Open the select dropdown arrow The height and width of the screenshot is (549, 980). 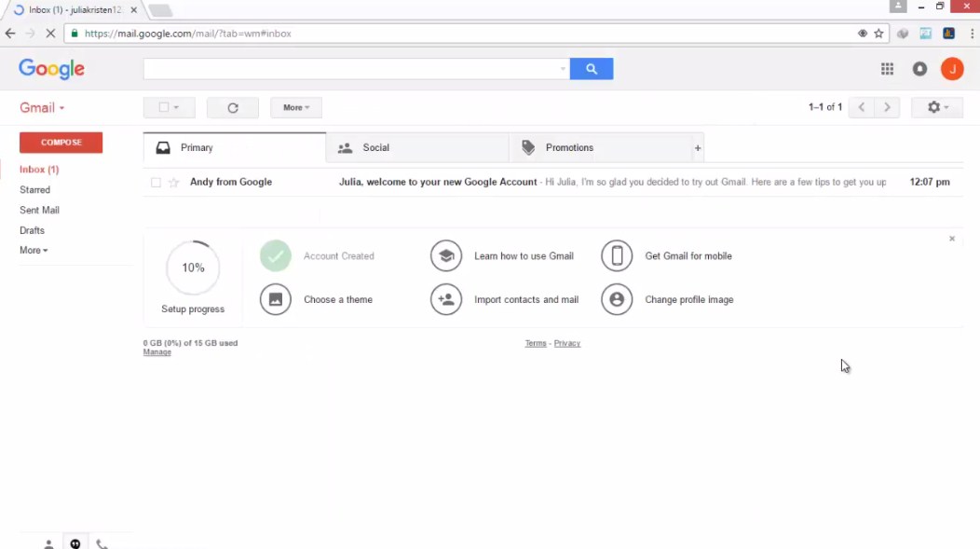(176, 107)
